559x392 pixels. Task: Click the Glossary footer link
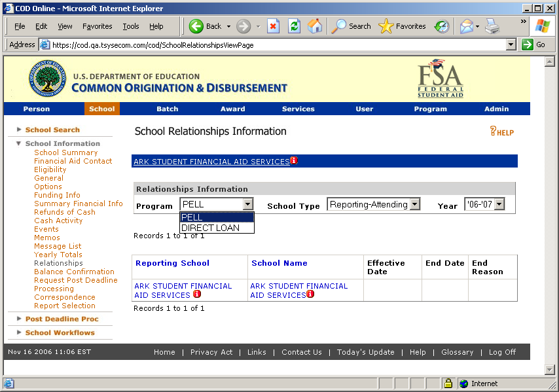click(457, 352)
